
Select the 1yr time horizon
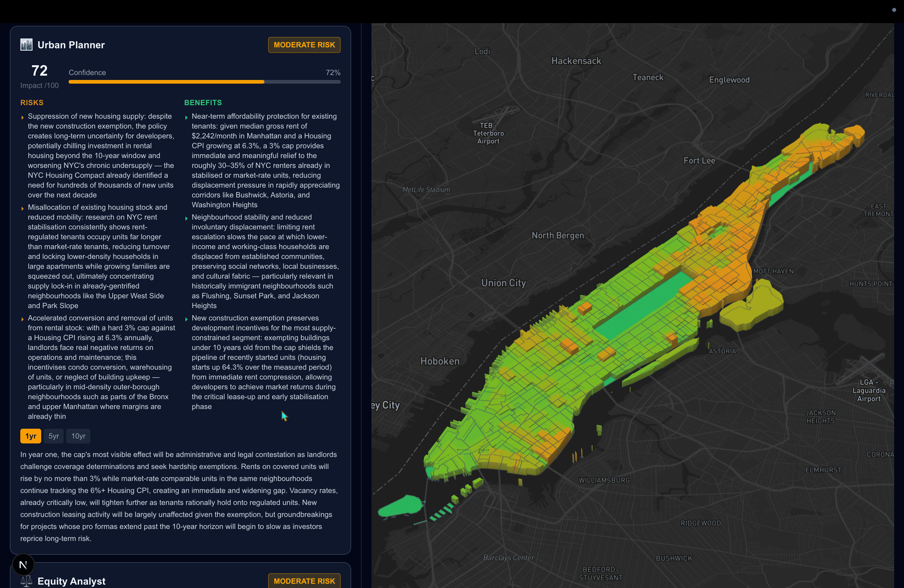[30, 436]
